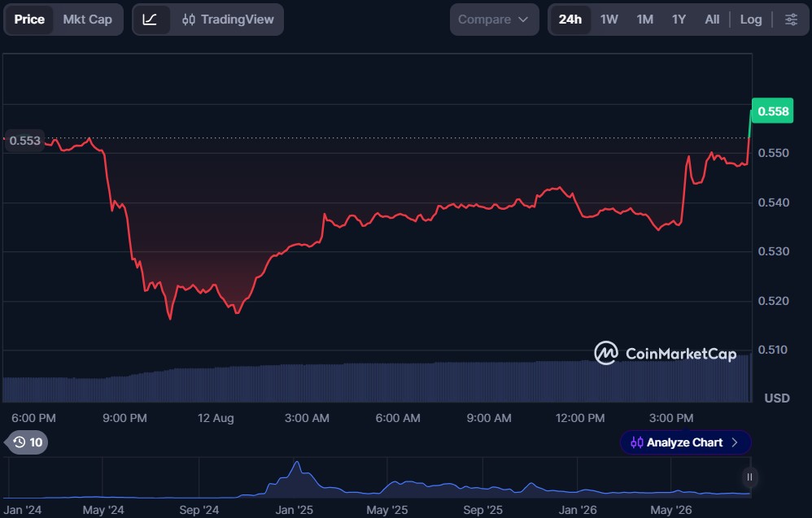Image resolution: width=812 pixels, height=518 pixels.
Task: Select the 1M time range
Action: pyautogui.click(x=644, y=20)
